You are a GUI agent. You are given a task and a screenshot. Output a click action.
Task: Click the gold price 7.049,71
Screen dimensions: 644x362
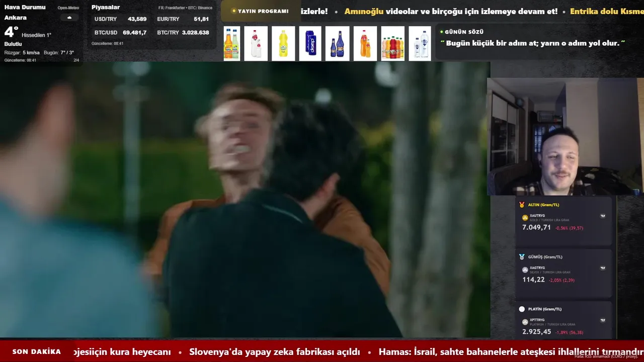coord(536,228)
